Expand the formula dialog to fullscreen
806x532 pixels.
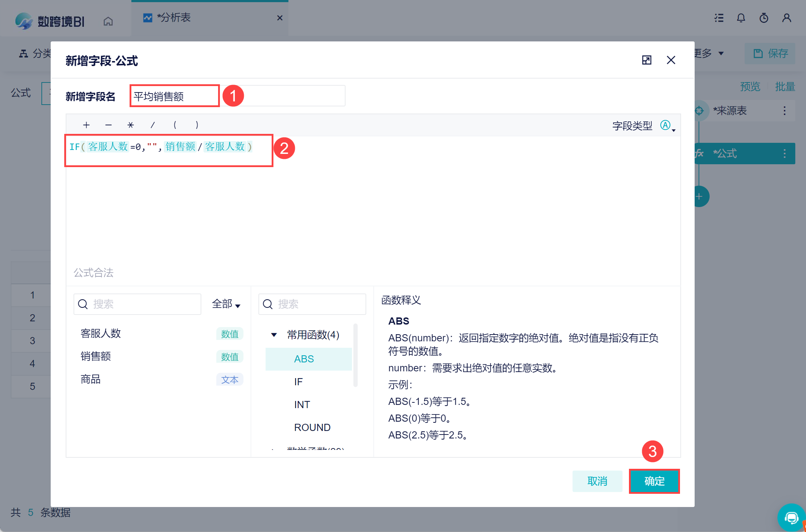click(646, 60)
